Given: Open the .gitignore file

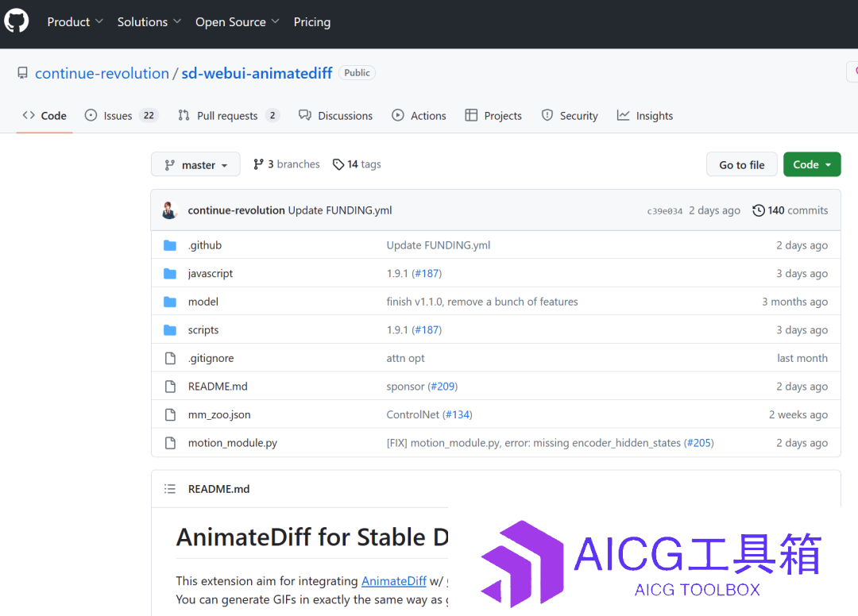Looking at the screenshot, I should tap(211, 358).
